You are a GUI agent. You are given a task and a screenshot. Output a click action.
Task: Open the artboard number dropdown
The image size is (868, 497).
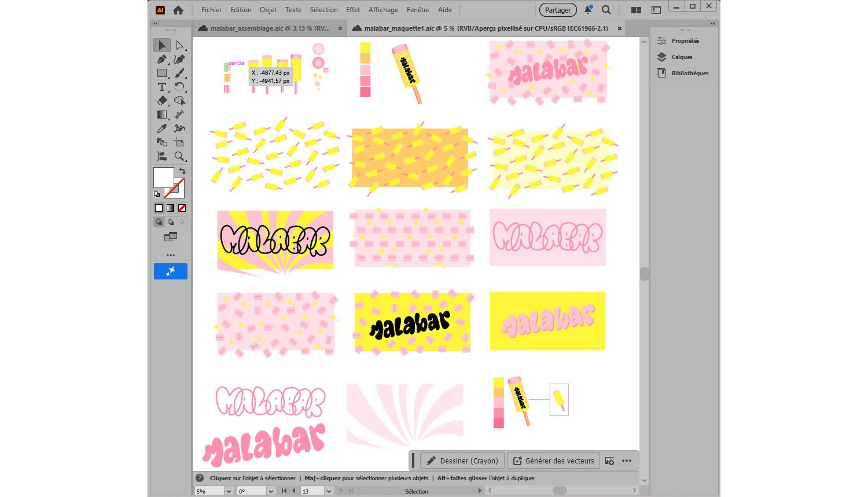click(328, 491)
